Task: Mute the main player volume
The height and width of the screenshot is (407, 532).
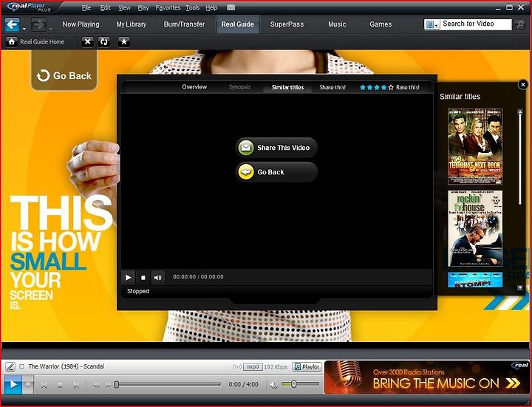Action: [x=273, y=385]
